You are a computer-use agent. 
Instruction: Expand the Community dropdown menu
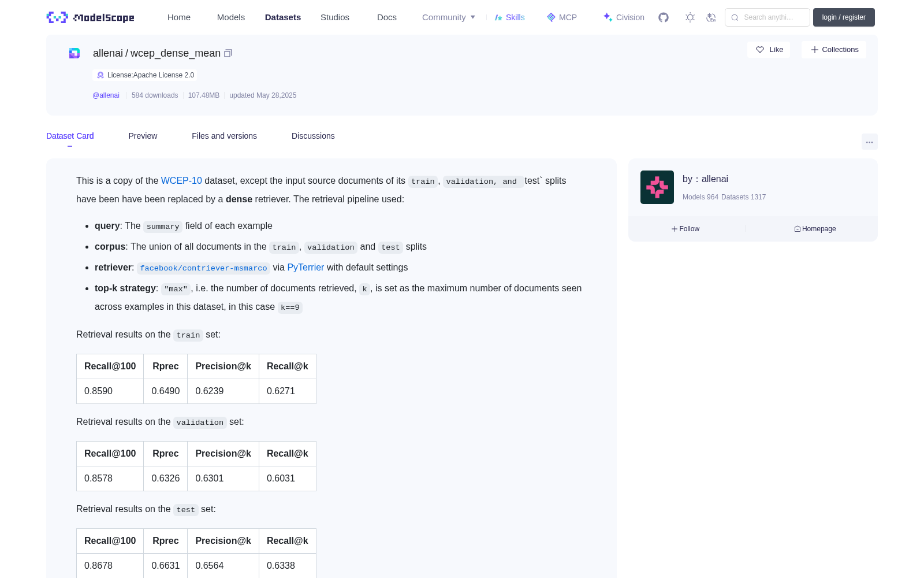click(x=449, y=17)
